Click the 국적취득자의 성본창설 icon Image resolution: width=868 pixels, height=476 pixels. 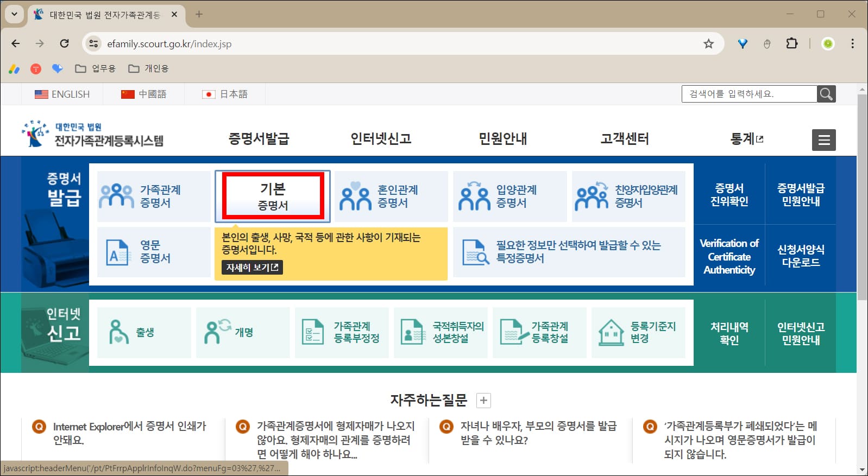[412, 332]
